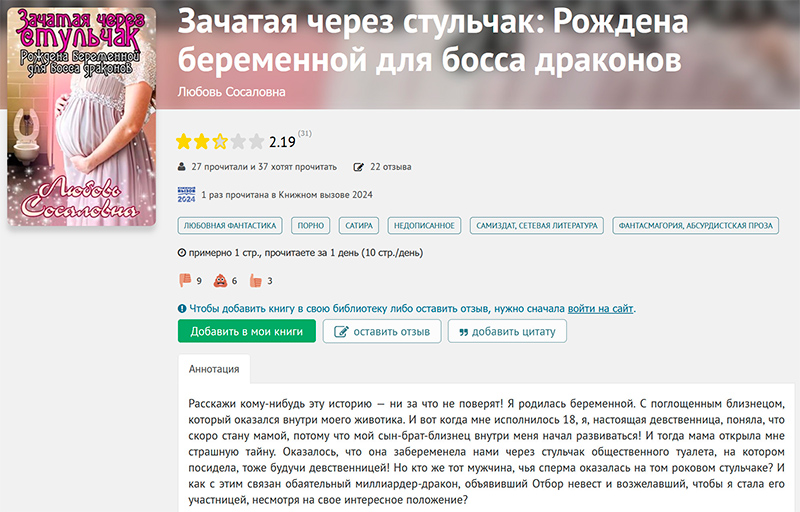Click the thumbs-up reaction icon

coord(254,281)
